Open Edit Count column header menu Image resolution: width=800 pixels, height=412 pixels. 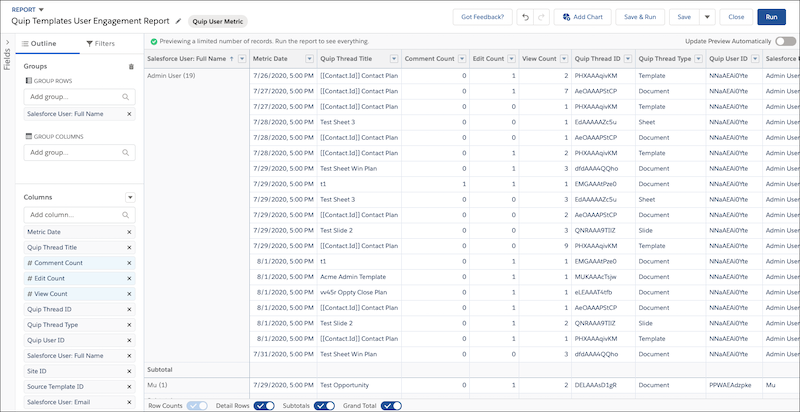point(512,59)
